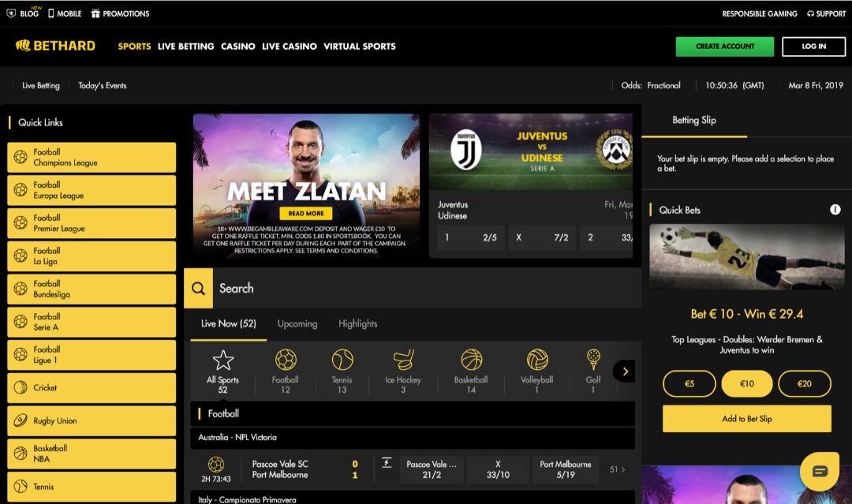The image size is (852, 504).
Task: Click the Basketball NBA ball icon
Action: pos(20,454)
